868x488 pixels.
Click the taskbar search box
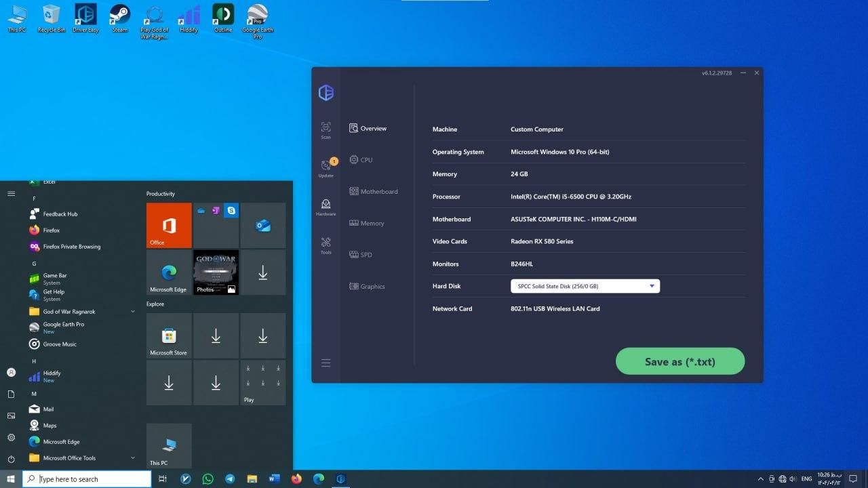click(x=87, y=479)
